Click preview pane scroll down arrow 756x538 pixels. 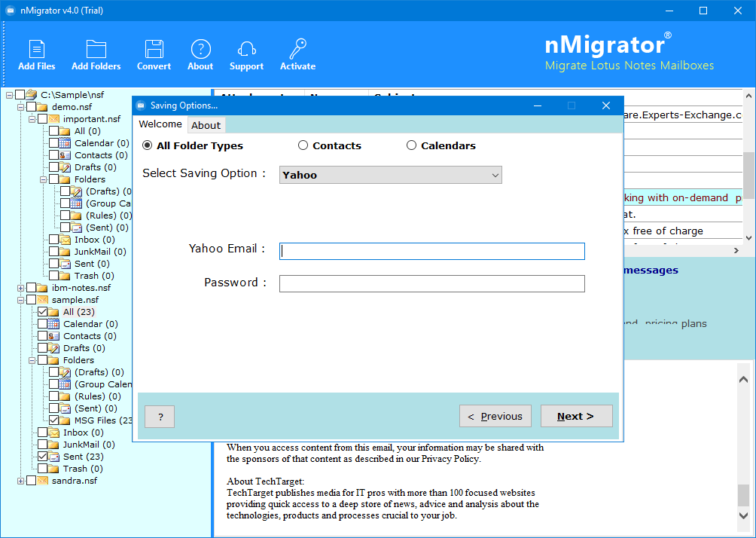pos(743,515)
